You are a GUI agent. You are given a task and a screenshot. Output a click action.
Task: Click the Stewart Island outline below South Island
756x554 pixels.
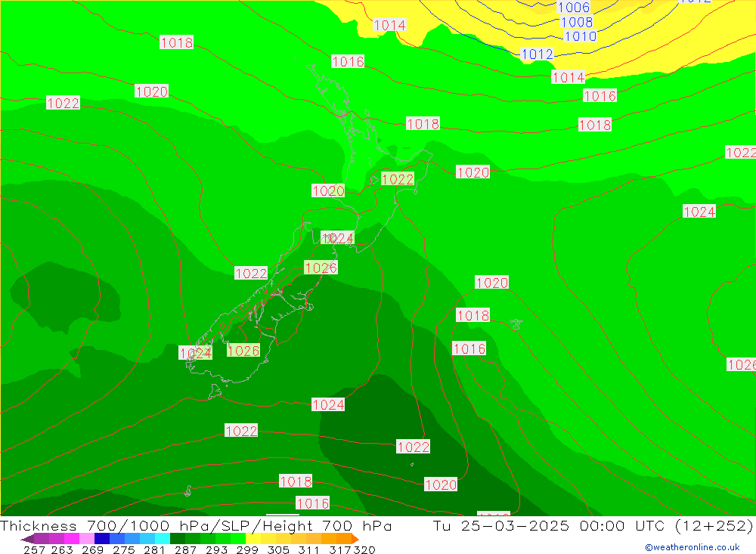coord(215,392)
